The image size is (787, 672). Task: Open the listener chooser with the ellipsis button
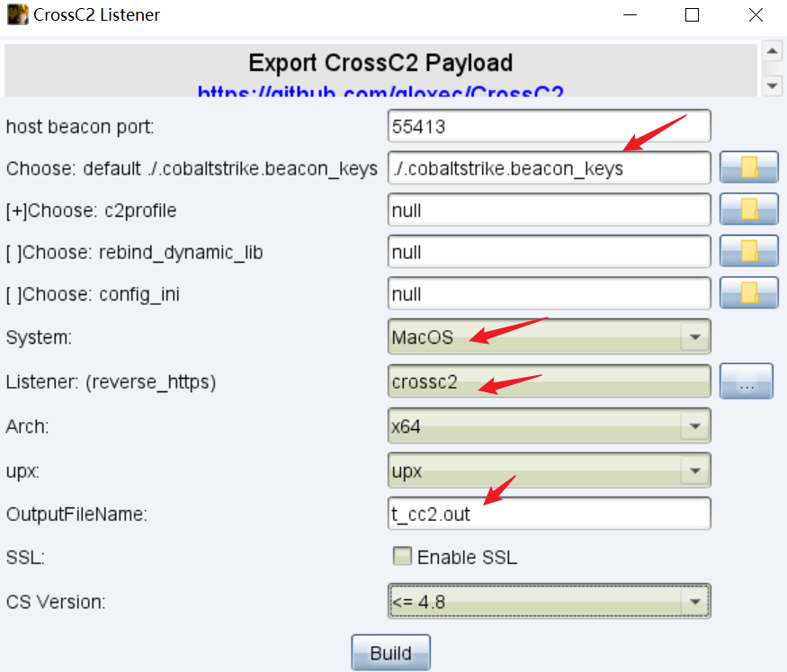click(x=747, y=381)
